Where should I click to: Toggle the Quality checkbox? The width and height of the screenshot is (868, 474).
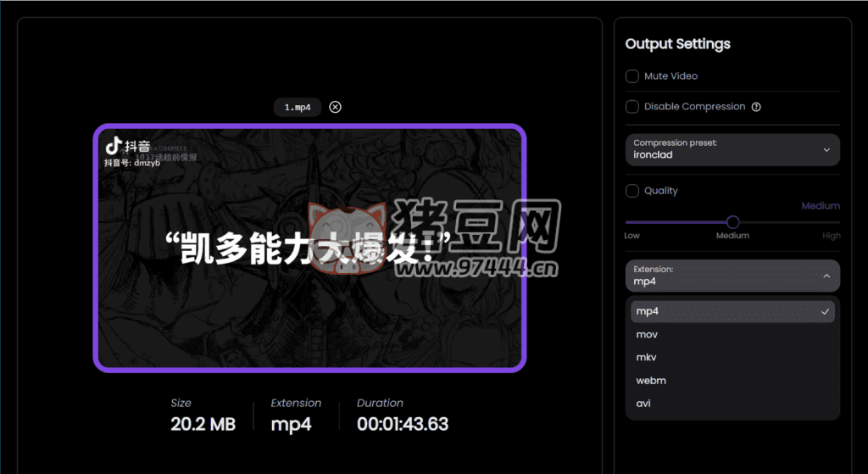[632, 191]
